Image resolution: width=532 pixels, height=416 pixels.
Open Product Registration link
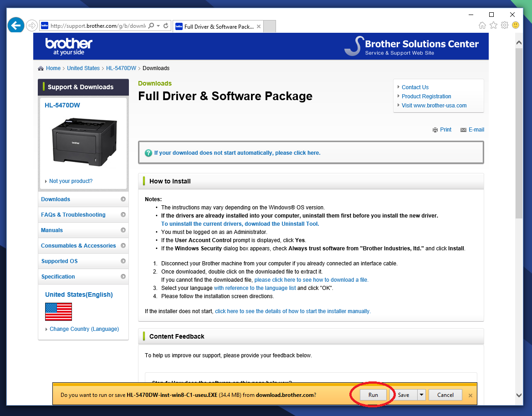click(x=426, y=96)
